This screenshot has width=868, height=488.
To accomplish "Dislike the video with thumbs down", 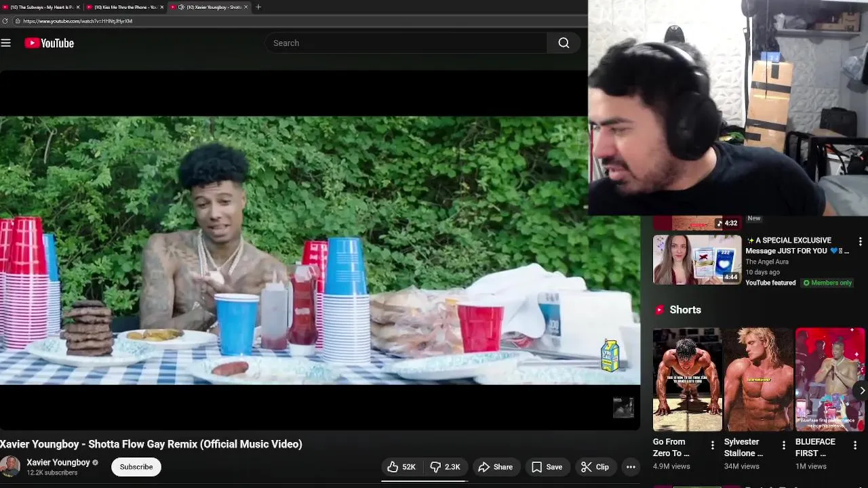I will tap(445, 467).
